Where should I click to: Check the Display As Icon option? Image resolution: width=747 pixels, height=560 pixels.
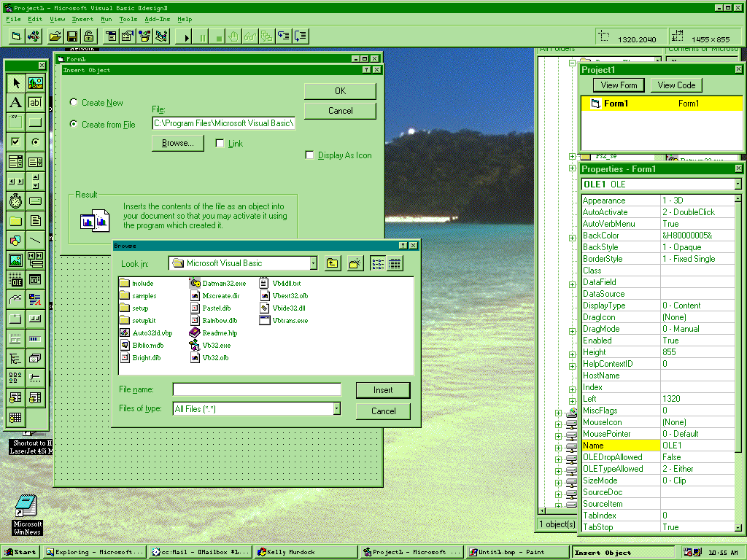pyautogui.click(x=310, y=155)
